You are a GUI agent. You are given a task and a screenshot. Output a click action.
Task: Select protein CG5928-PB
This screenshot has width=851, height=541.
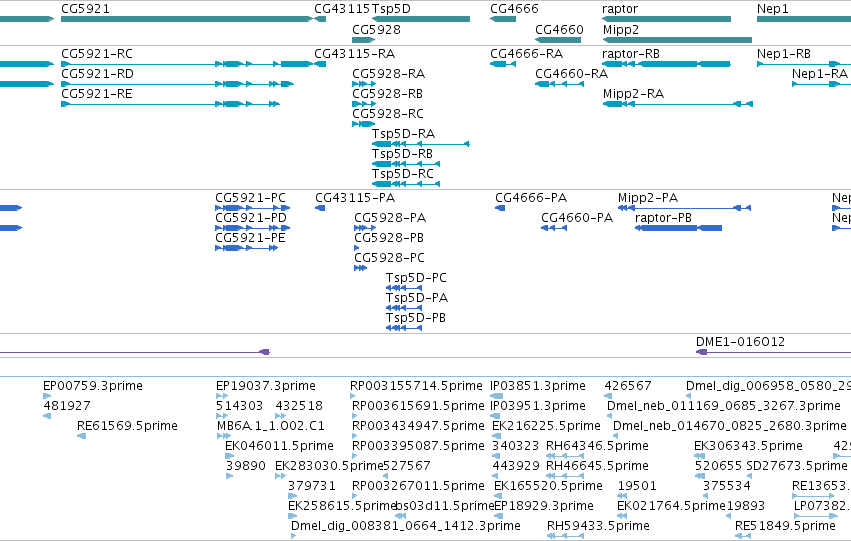click(x=357, y=248)
